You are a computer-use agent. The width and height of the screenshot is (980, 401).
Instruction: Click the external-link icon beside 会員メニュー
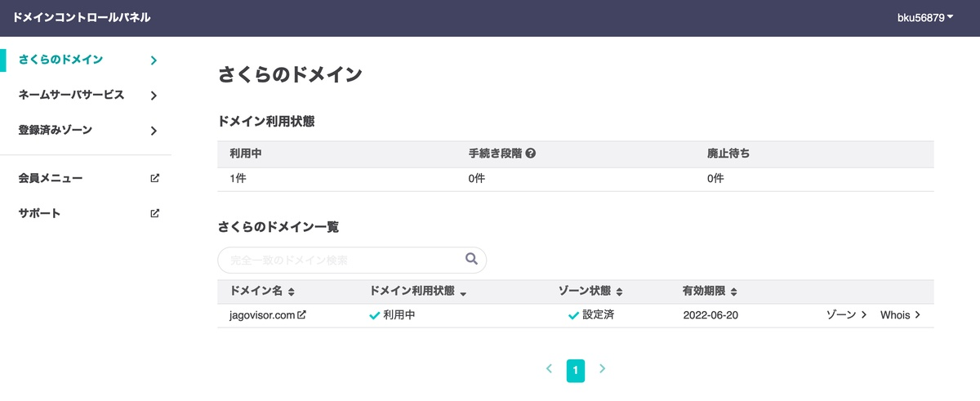point(154,178)
